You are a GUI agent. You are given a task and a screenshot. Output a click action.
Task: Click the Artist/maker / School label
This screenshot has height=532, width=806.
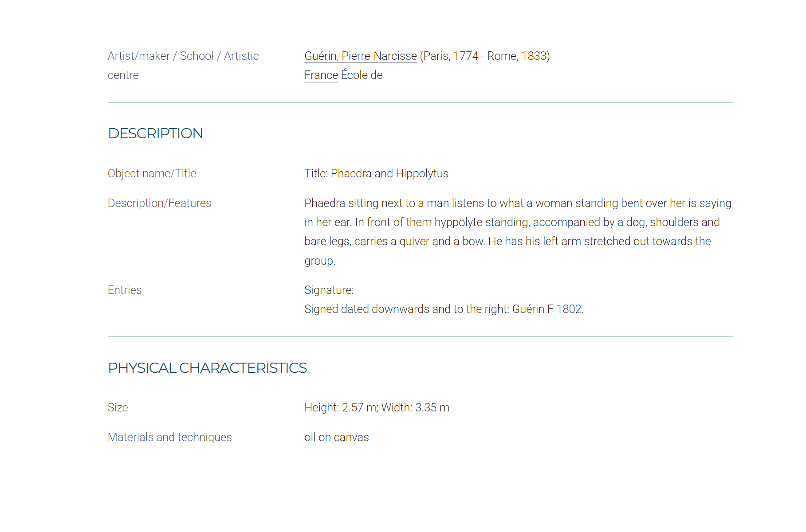[x=183, y=66]
